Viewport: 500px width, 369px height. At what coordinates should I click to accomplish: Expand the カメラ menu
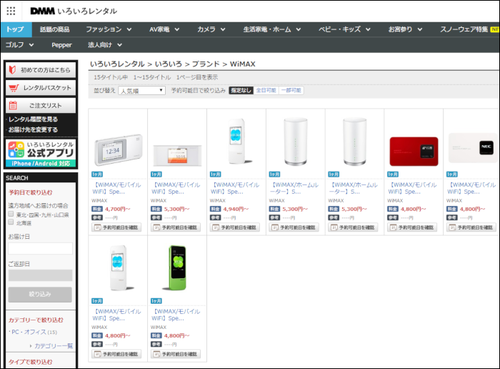click(211, 29)
